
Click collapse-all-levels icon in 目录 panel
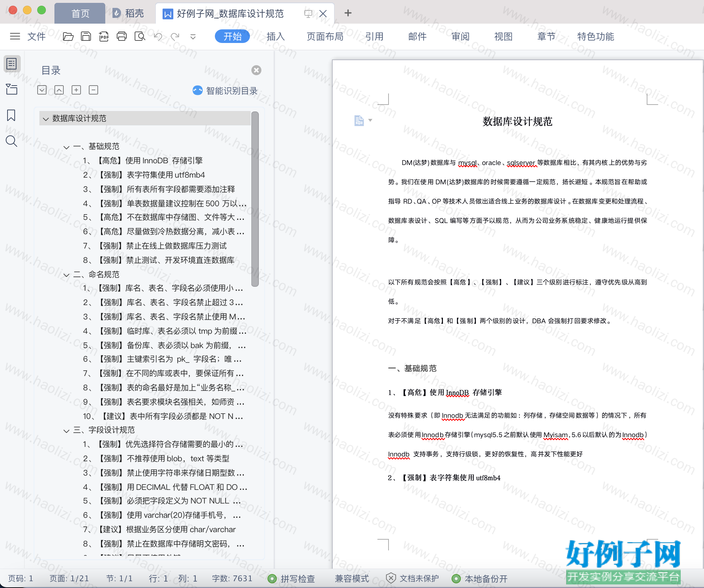pyautogui.click(x=59, y=90)
